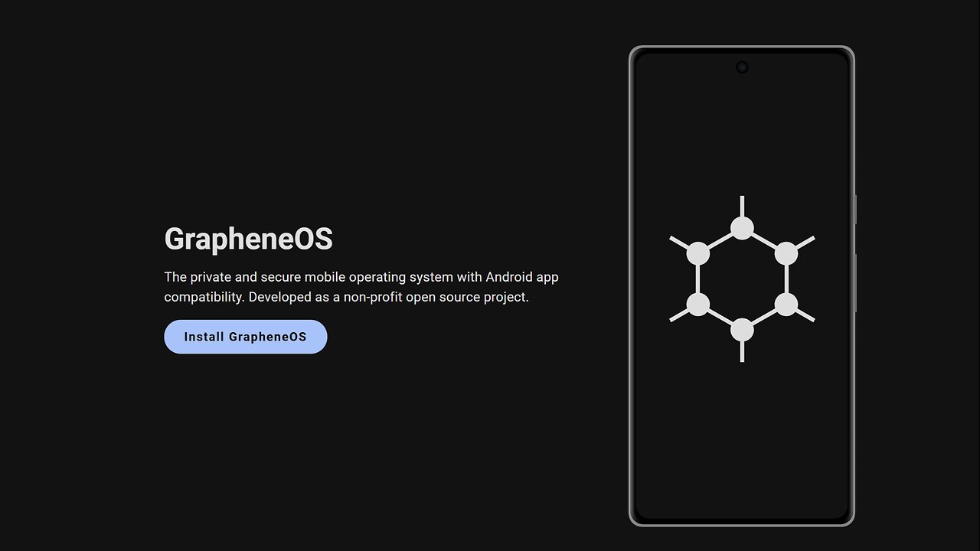Click "open source project" in the description

tap(467, 297)
